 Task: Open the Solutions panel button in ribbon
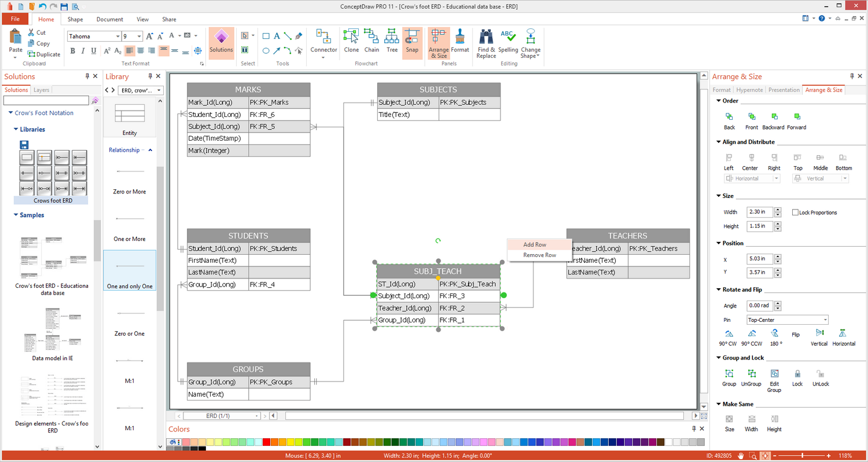[221, 42]
